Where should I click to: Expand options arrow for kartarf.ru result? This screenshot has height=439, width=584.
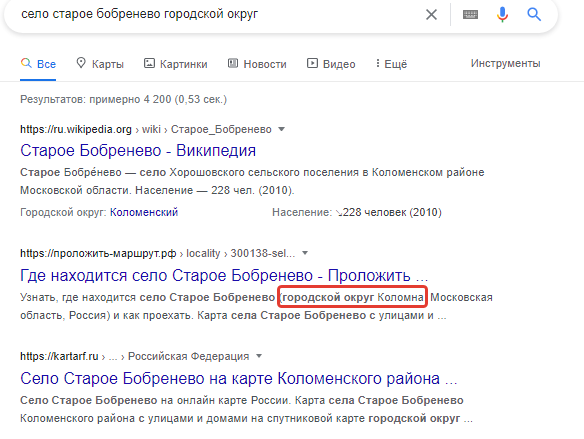259,356
